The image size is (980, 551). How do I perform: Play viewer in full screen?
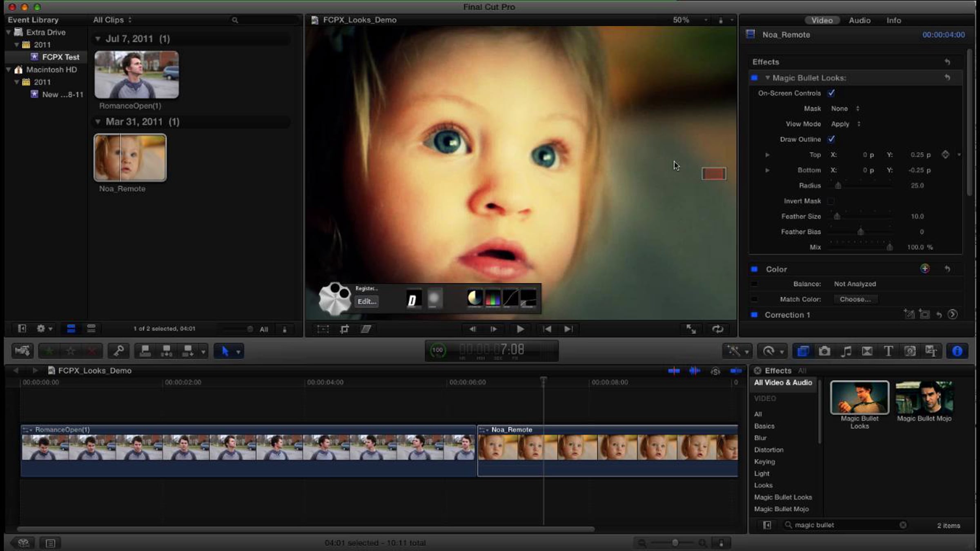pos(691,329)
